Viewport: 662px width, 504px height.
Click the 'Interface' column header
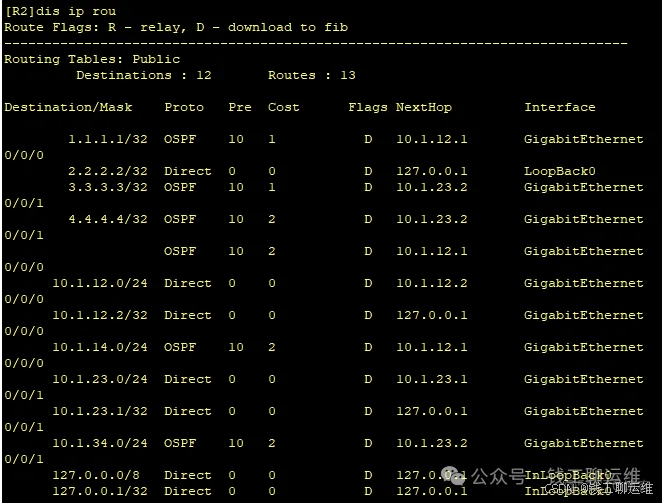click(559, 107)
